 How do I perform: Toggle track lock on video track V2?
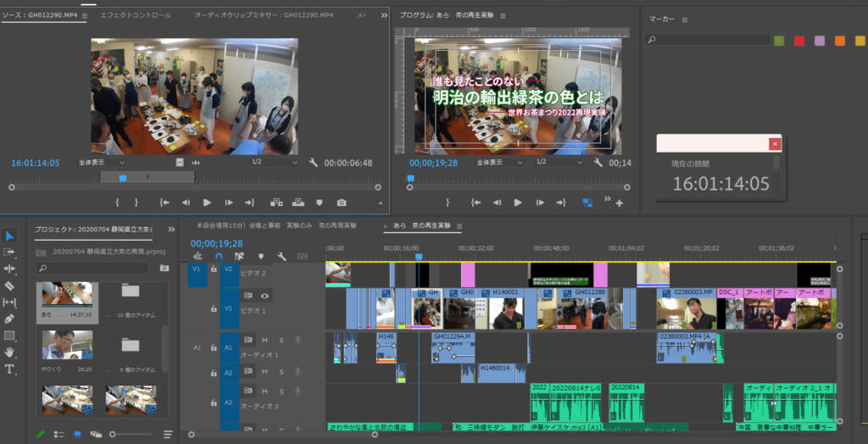pos(214,269)
